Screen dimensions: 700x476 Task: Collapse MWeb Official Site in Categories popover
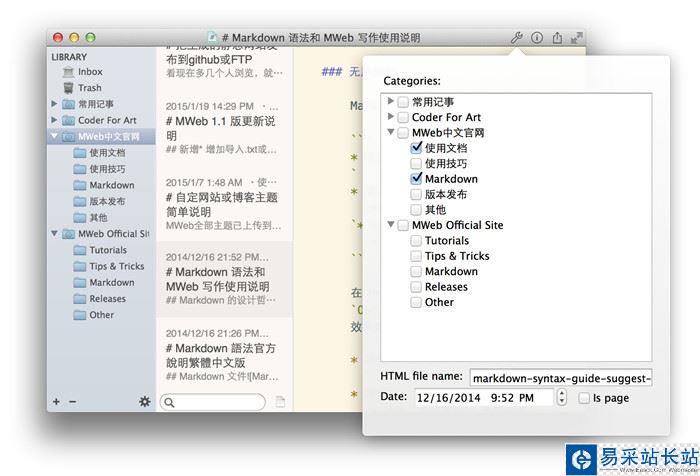pyautogui.click(x=391, y=224)
